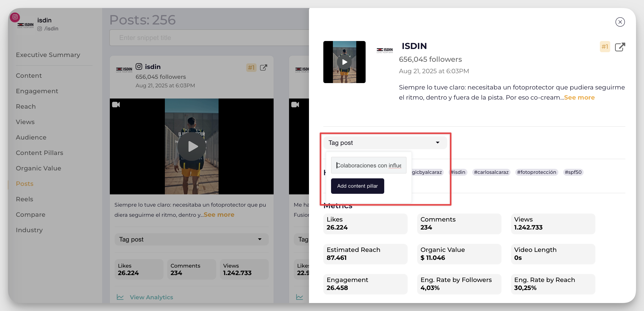Play the main post video
The width and height of the screenshot is (644, 311).
click(192, 146)
